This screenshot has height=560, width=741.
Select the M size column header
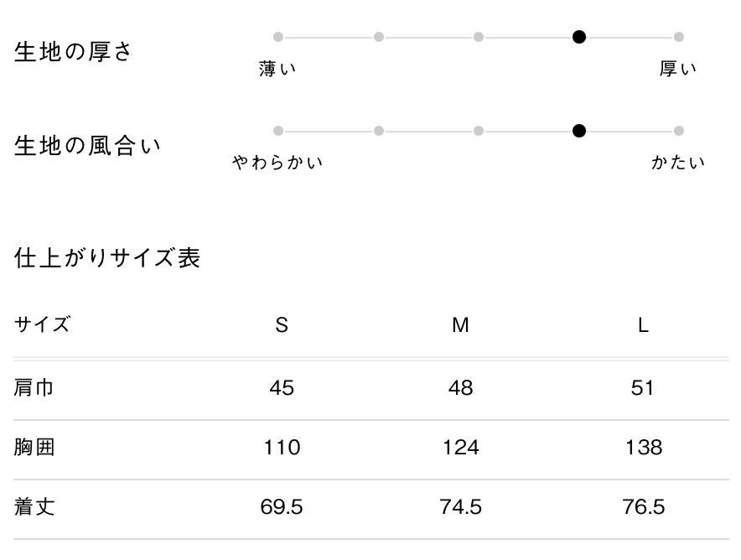coord(460,325)
